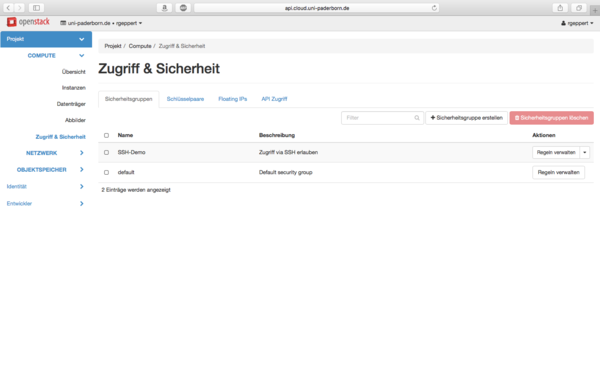The height and width of the screenshot is (375, 600).
Task: Collapse the COMPUTE section
Action: 55,55
